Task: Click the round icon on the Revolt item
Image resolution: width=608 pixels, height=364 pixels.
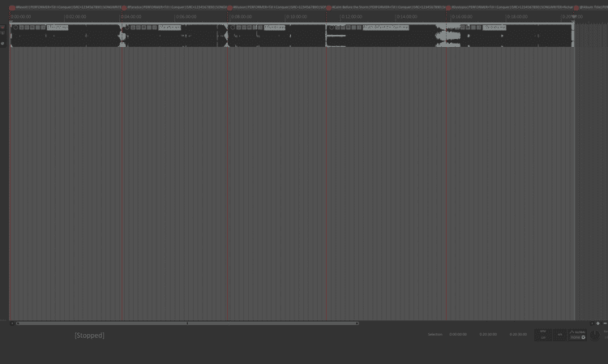Action: coord(15,28)
